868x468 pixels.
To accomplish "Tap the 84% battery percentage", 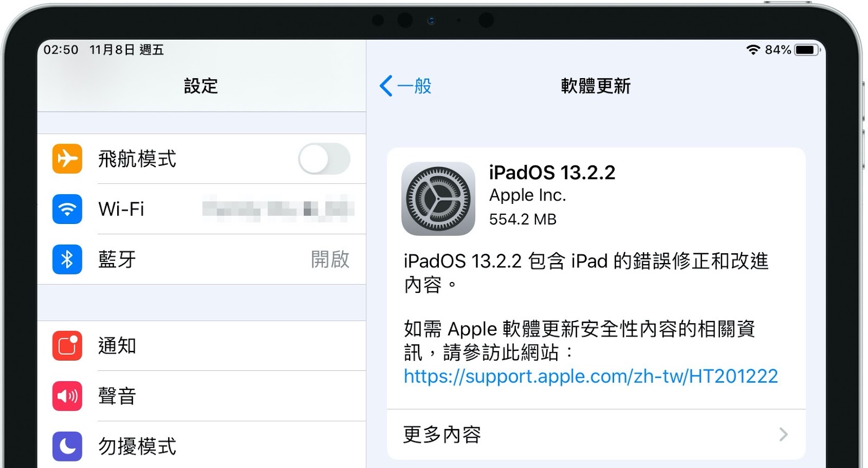I will pyautogui.click(x=778, y=50).
